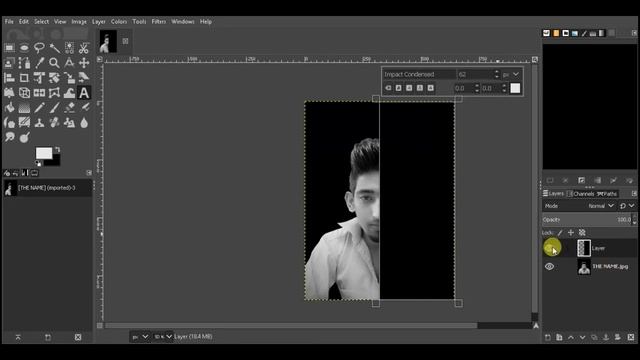Screen dimensions: 640x360
Task: Open the text size unit dropdown
Action: pyautogui.click(x=511, y=74)
